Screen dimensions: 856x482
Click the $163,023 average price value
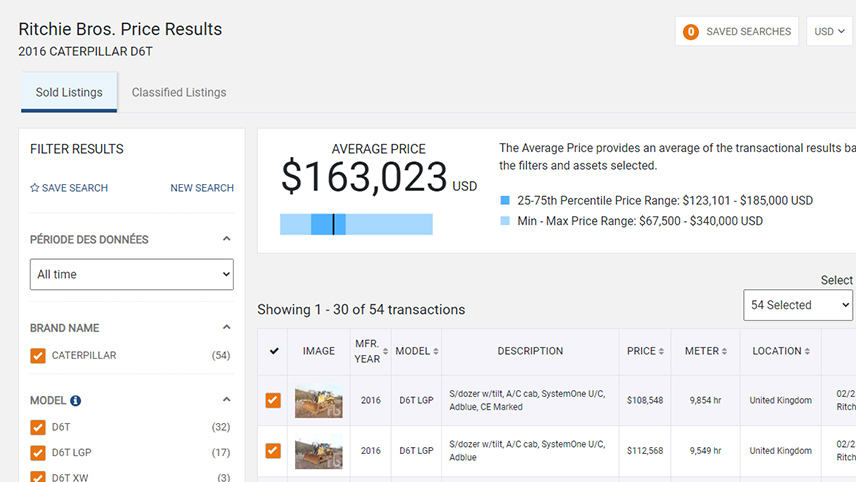(x=364, y=177)
